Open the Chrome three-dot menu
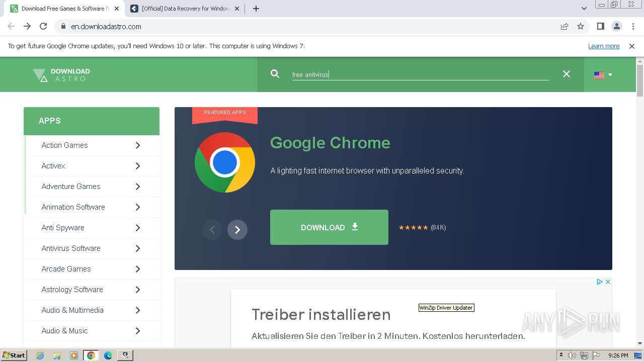Image resolution: width=644 pixels, height=362 pixels. point(633,26)
